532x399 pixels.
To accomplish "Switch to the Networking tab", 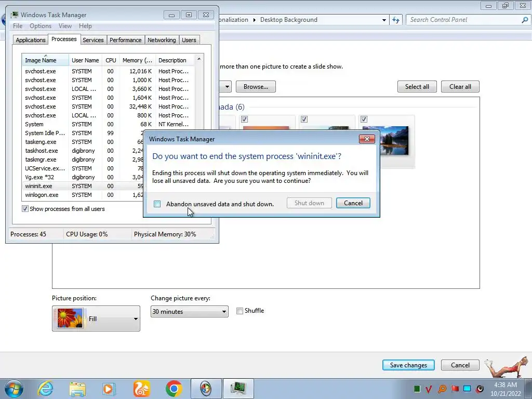I will (162, 40).
